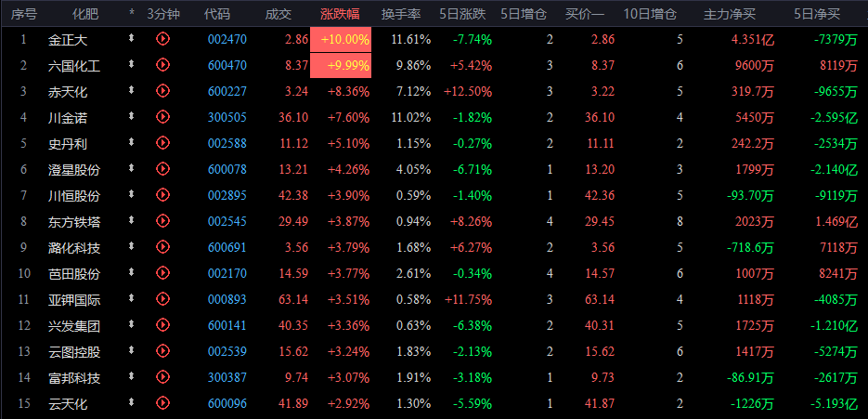Click the 化肥 sector column header
Image resolution: width=868 pixels, height=419 pixels.
[84, 14]
